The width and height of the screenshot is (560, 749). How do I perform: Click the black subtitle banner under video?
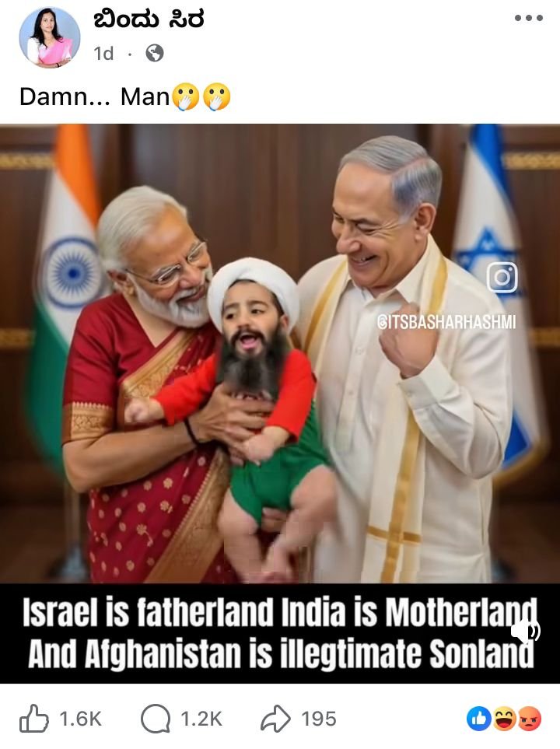click(x=280, y=633)
